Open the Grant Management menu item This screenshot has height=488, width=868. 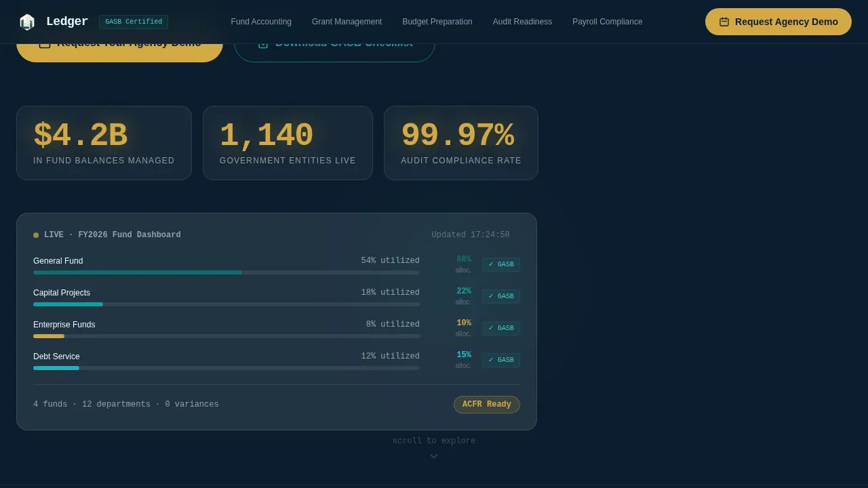[x=347, y=22]
